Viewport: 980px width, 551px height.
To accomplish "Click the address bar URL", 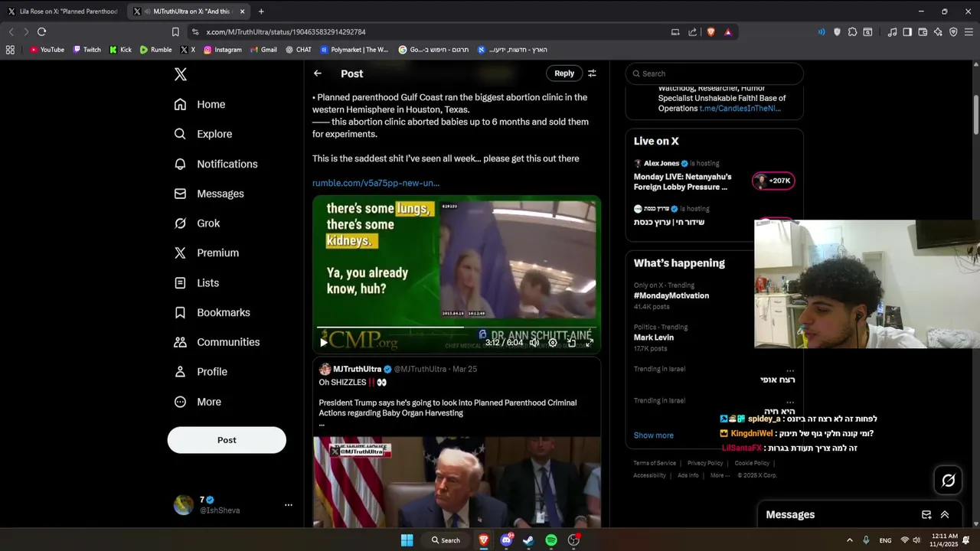I will click(286, 32).
